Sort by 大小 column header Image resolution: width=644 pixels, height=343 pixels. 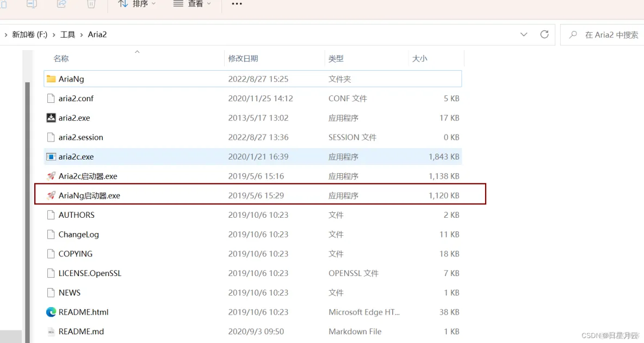(420, 58)
